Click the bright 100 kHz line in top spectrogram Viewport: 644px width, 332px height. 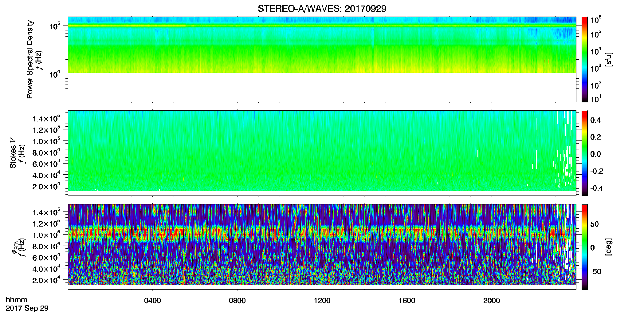pos(322,26)
